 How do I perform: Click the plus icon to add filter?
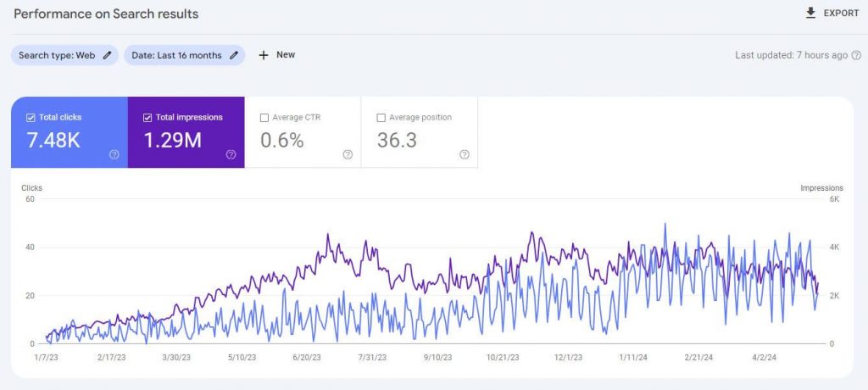(263, 55)
